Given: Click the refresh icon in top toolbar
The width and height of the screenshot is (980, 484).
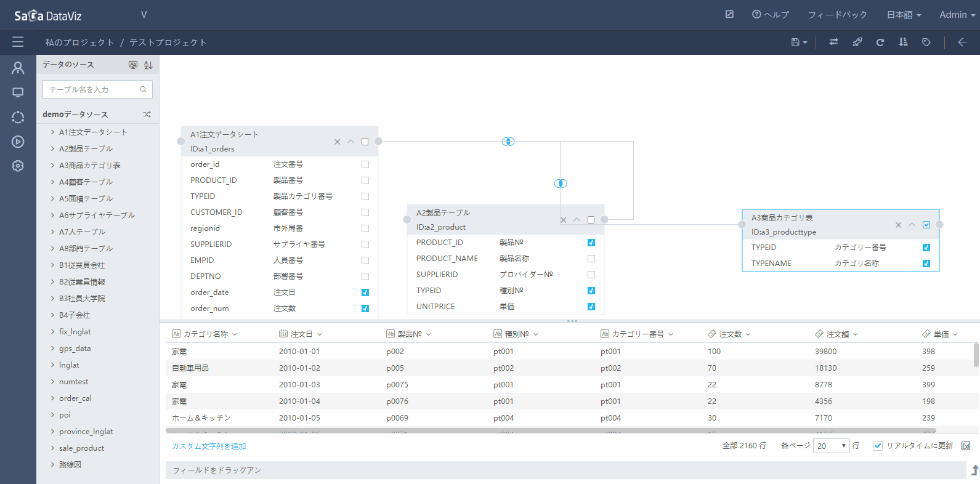Looking at the screenshot, I should coord(880,42).
